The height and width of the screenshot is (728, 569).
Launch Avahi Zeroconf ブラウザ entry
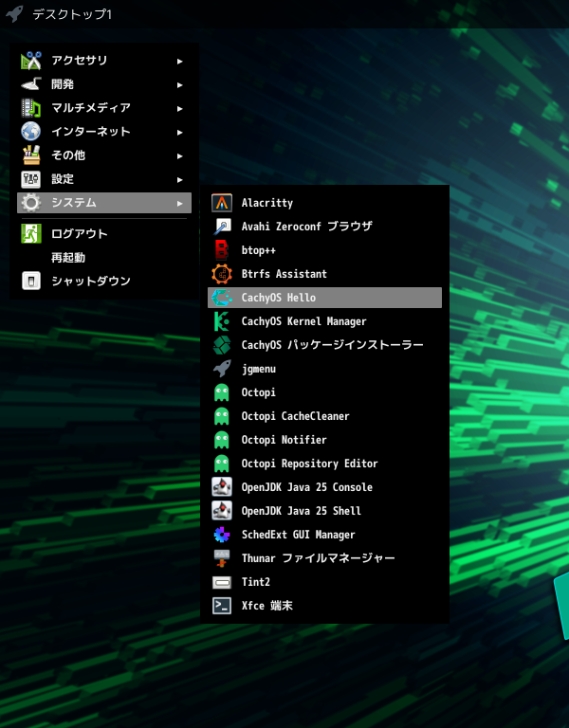(324, 227)
